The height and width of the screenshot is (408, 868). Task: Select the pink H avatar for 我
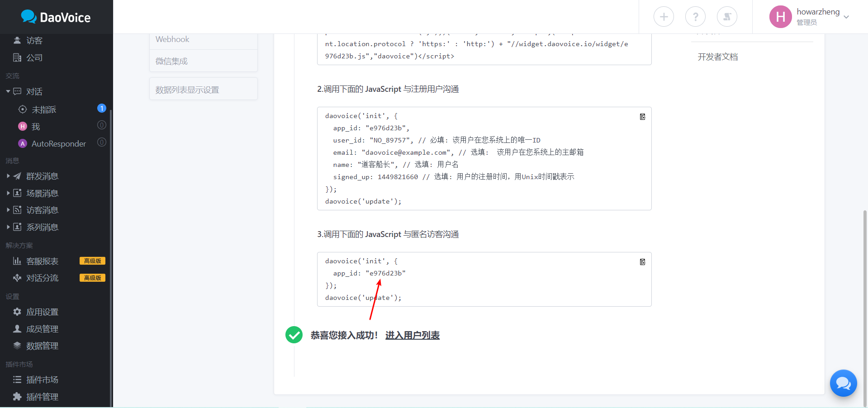pos(23,127)
